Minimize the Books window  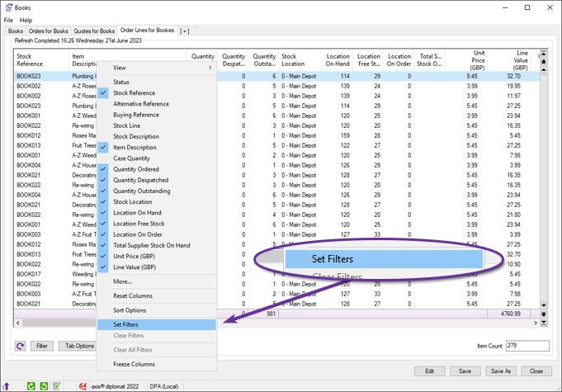click(505, 7)
